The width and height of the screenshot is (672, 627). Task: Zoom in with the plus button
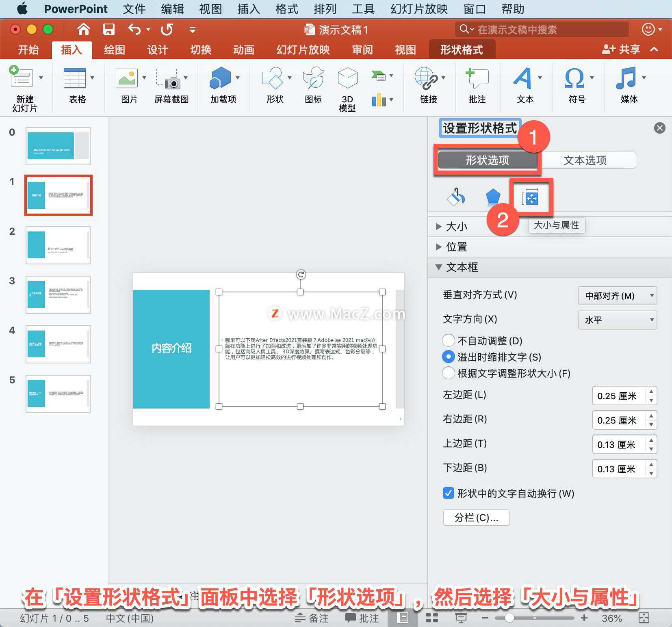[584, 618]
